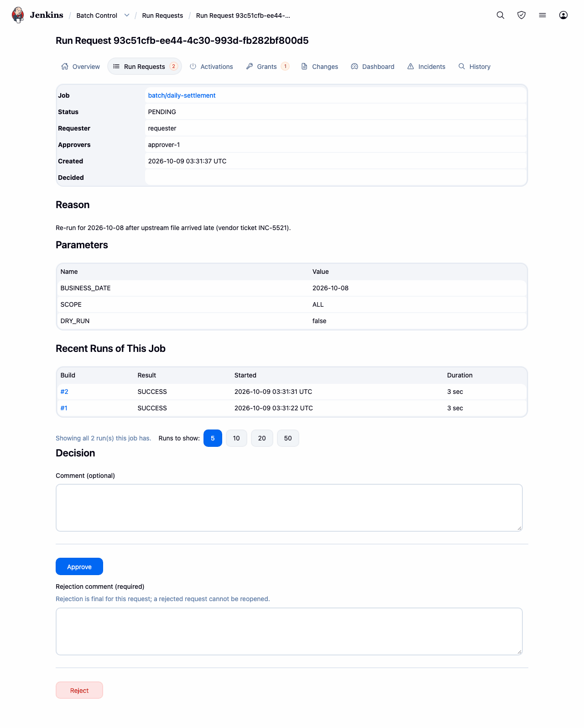Click the Jenkins butler logo
Screen dimensions: 584x728
pos(18,15)
